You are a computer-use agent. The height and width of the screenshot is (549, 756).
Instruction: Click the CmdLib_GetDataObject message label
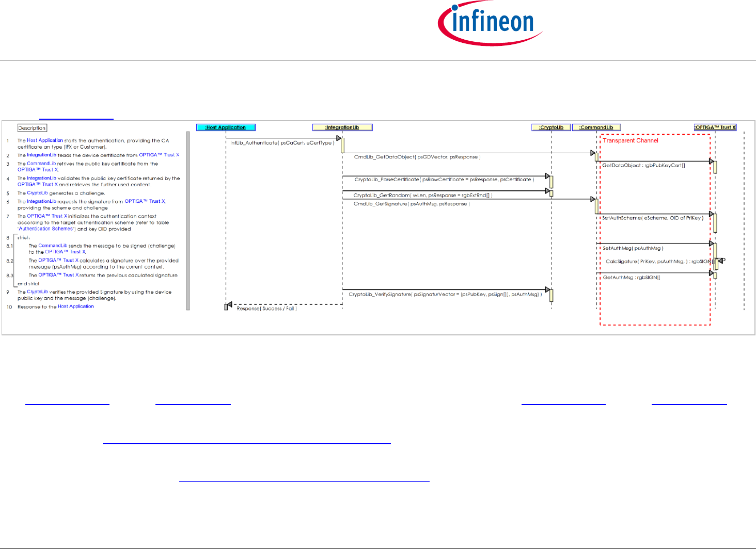coord(417,157)
